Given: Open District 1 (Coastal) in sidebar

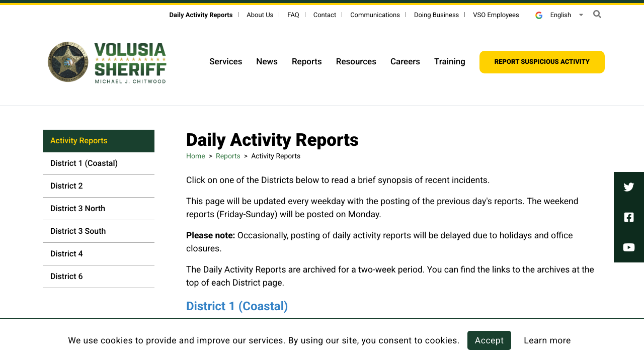Looking at the screenshot, I should tap(99, 163).
